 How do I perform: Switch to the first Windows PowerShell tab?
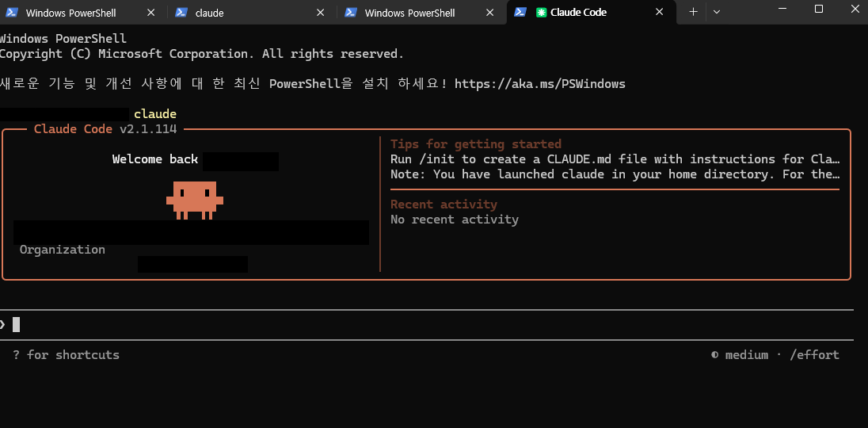coord(83,12)
